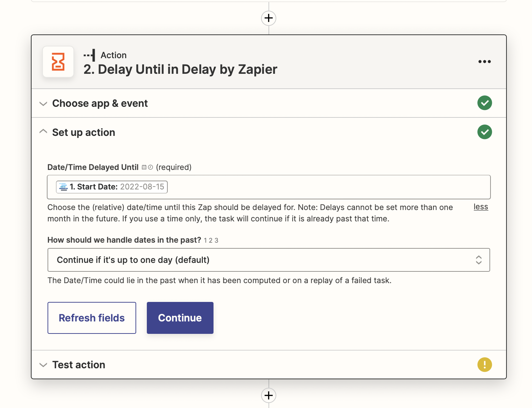Expand the Choose app & event section
The height and width of the screenshot is (408, 532).
(x=100, y=103)
